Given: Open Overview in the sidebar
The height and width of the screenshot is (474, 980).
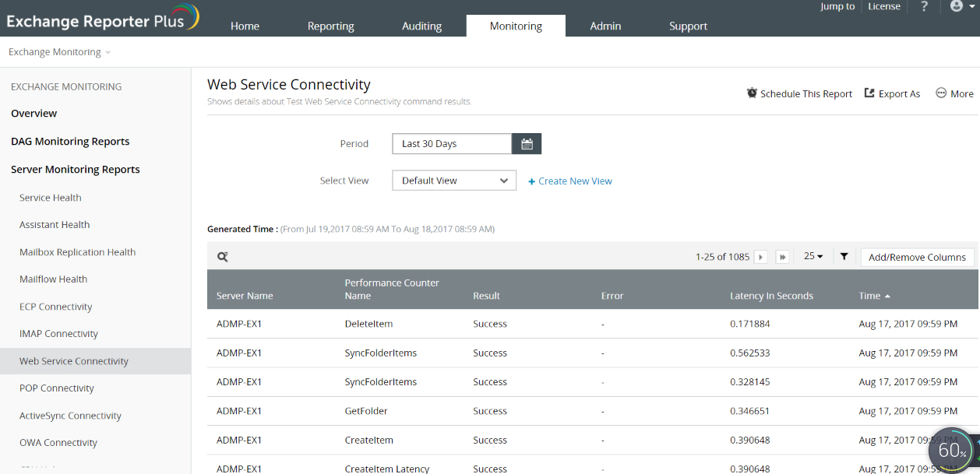Looking at the screenshot, I should 33,113.
